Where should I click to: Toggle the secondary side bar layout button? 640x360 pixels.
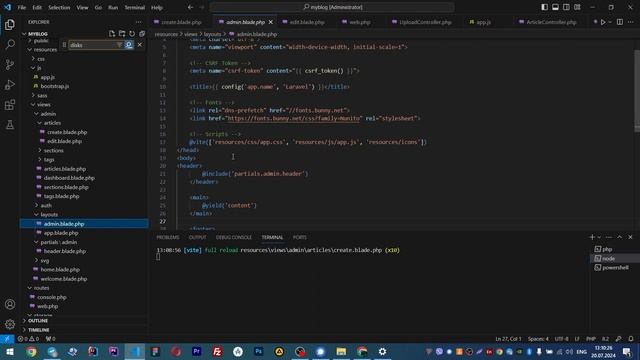pos(566,7)
